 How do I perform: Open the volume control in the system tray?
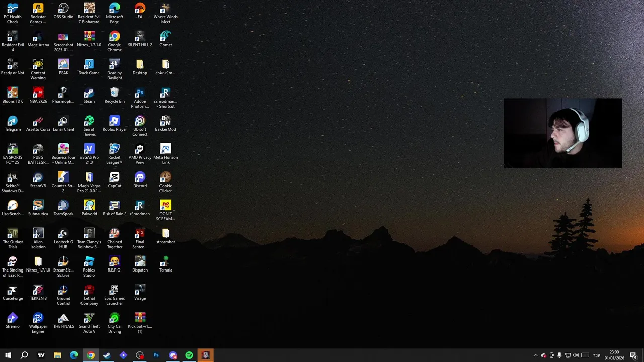(x=576, y=355)
